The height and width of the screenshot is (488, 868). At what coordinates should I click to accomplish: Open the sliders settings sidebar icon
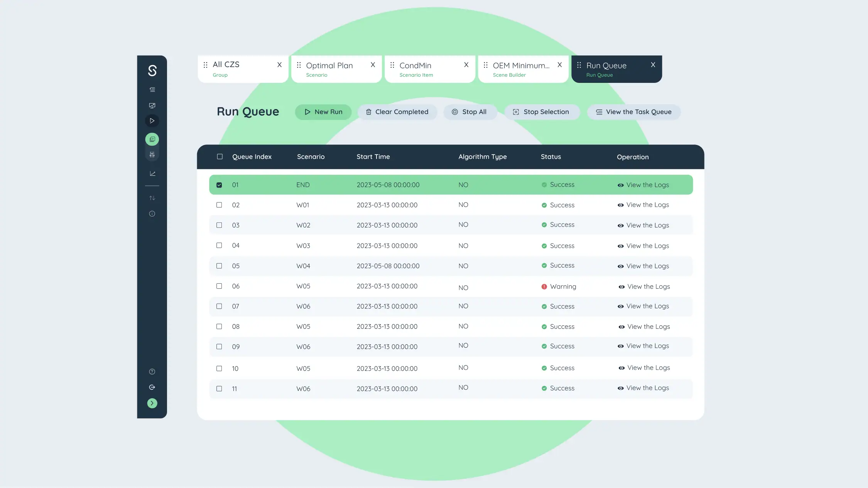(152, 155)
